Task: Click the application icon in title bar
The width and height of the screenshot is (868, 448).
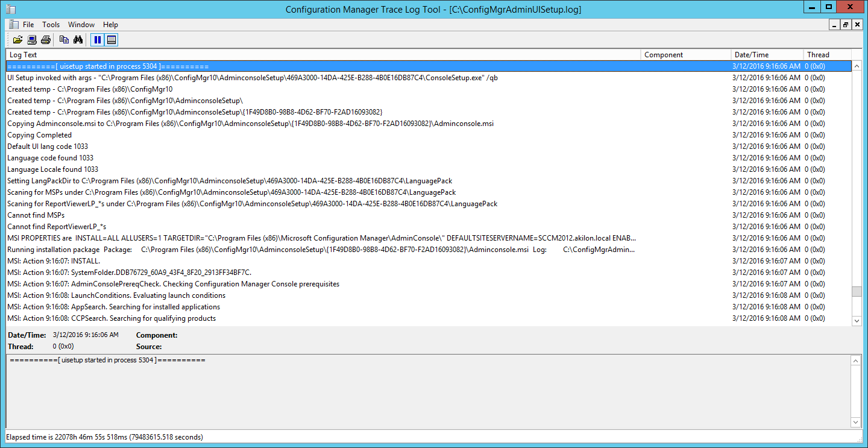Action: (x=10, y=9)
